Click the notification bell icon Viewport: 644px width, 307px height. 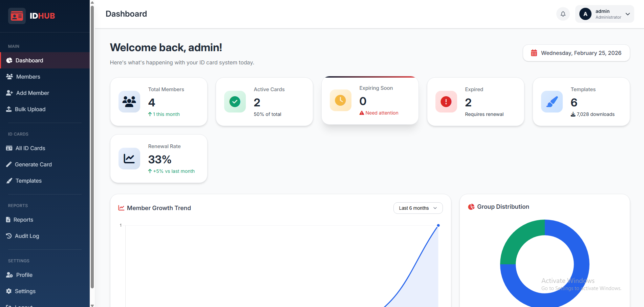click(x=563, y=14)
